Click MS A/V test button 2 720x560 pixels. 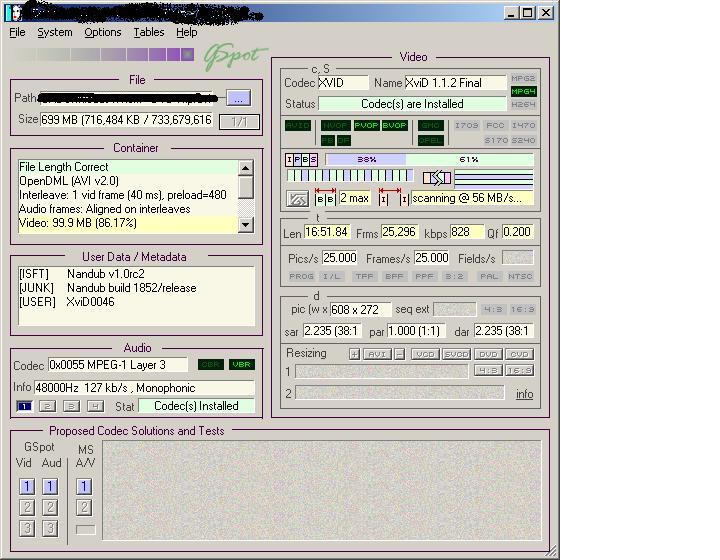(84, 507)
